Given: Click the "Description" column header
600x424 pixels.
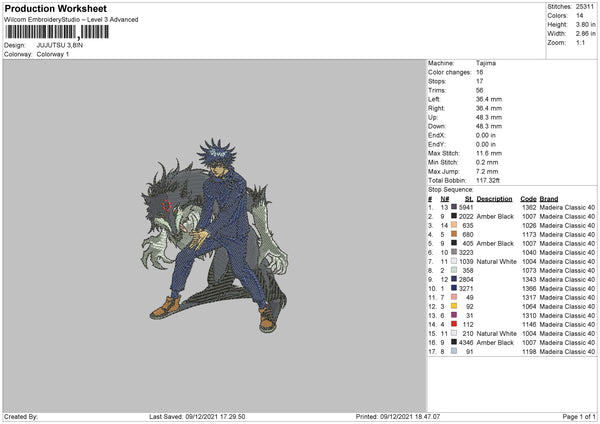Looking at the screenshot, I should 494,199.
